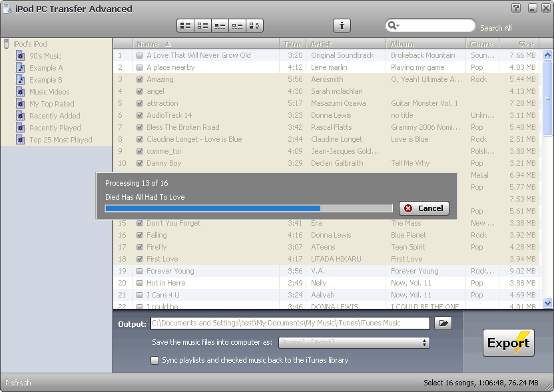Click Refresh in the status bar

(x=18, y=383)
